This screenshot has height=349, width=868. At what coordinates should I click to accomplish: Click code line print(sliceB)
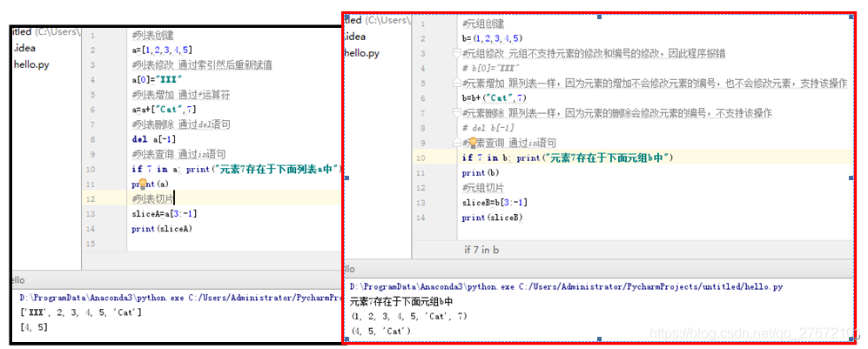[492, 218]
